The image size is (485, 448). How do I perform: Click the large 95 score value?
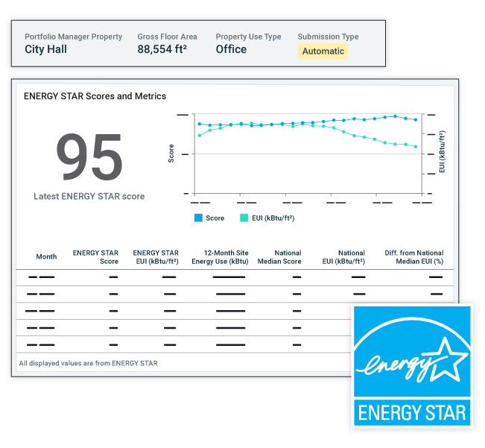[89, 157]
